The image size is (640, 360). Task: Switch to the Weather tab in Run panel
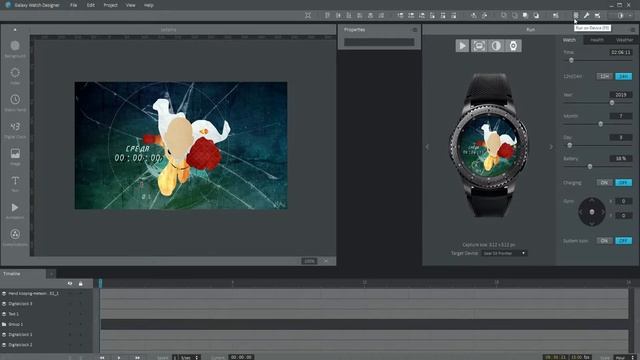tap(624, 40)
